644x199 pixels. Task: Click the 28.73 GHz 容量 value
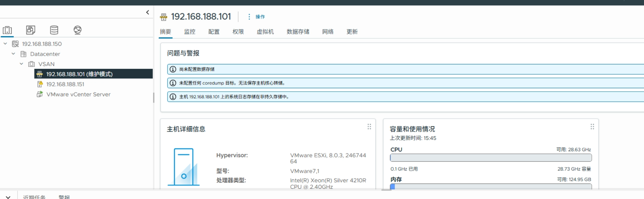coord(574,169)
